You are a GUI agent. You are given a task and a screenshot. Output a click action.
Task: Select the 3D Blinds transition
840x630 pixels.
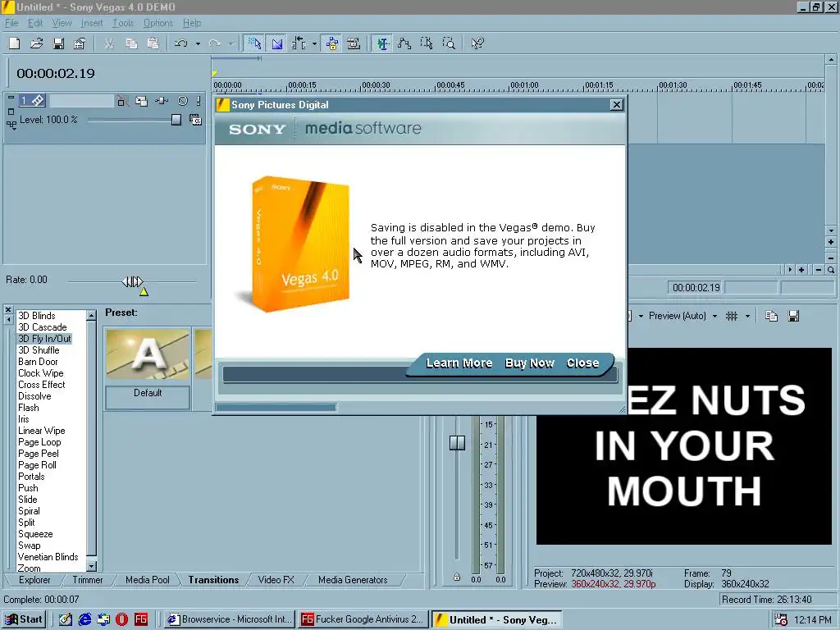(36, 316)
